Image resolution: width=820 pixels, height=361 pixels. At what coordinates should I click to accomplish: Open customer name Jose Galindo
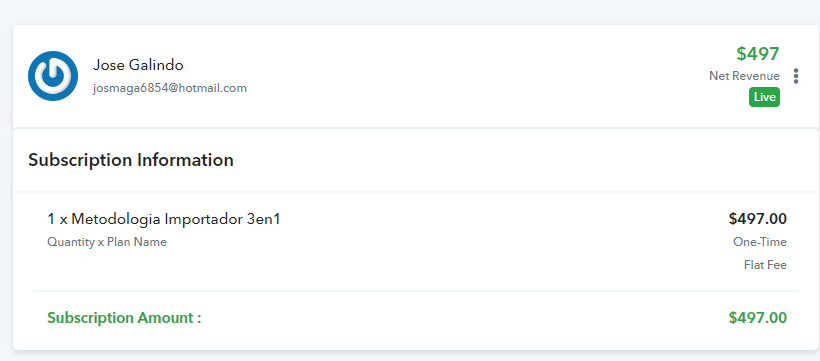click(138, 65)
